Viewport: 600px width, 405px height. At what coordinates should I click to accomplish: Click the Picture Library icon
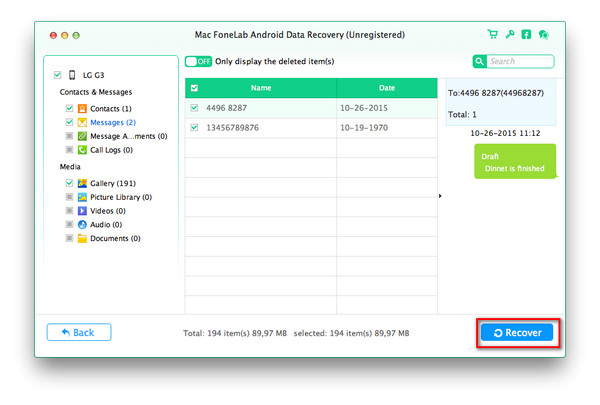click(x=82, y=197)
